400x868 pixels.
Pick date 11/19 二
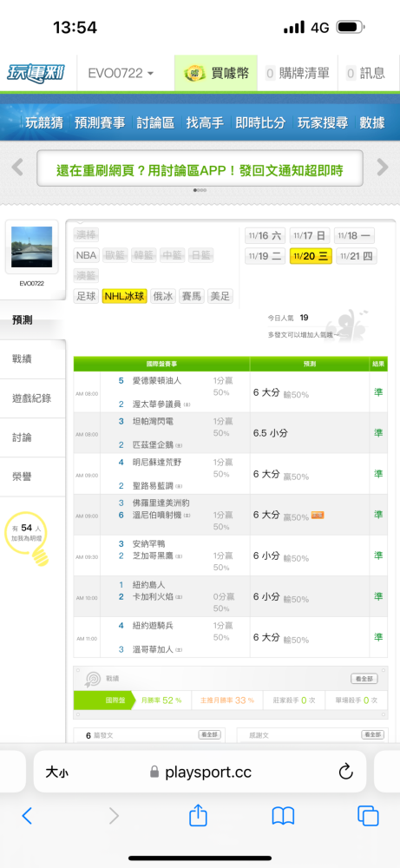(266, 256)
